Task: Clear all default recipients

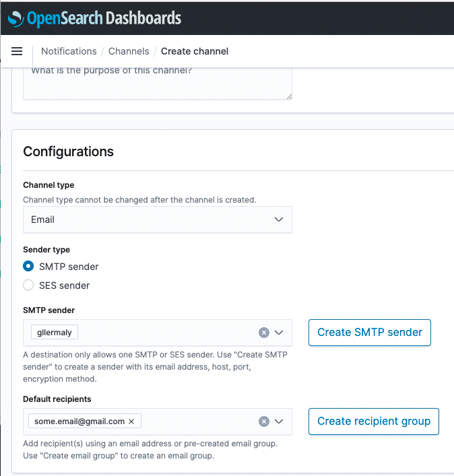Action: coord(264,421)
